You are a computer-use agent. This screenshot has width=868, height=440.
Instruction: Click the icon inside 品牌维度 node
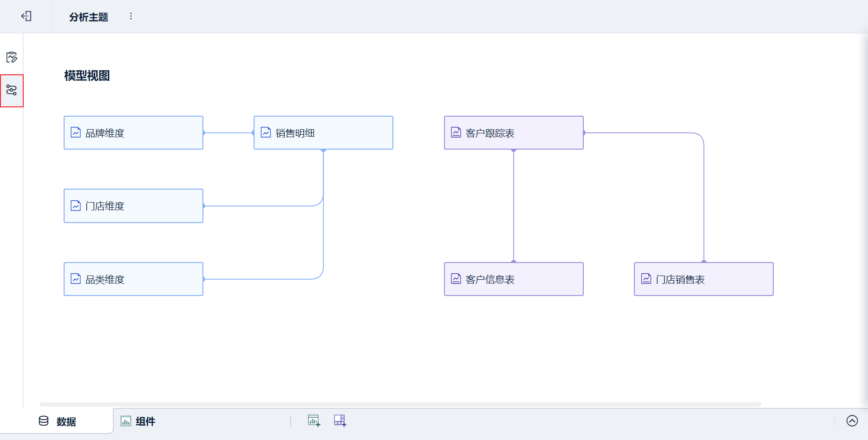pos(76,132)
